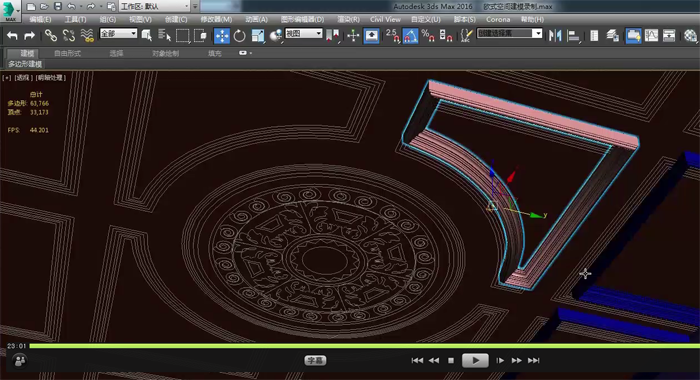Image resolution: width=700 pixels, height=380 pixels.
Task: Open the 工具(T) menu
Action: click(75, 19)
